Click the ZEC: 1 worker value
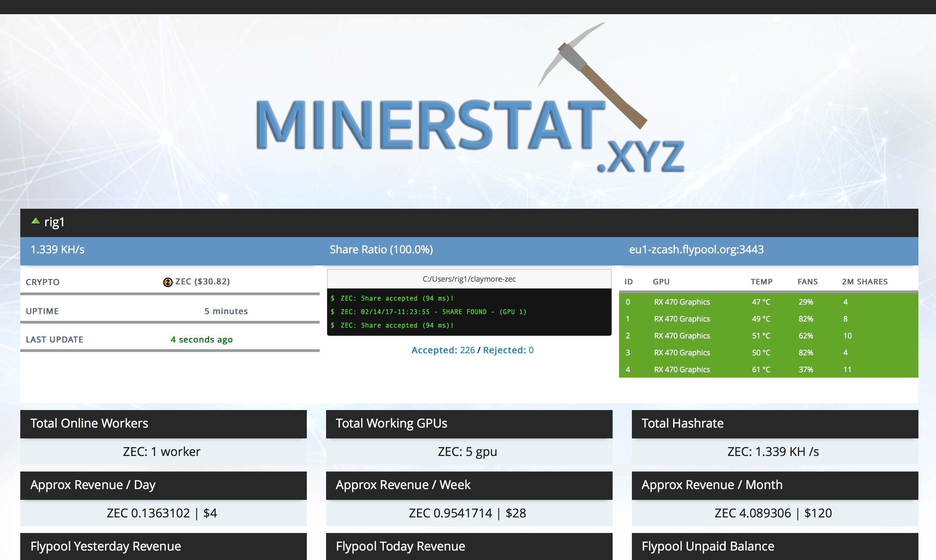Screen dimensions: 936x560 [x=162, y=452]
